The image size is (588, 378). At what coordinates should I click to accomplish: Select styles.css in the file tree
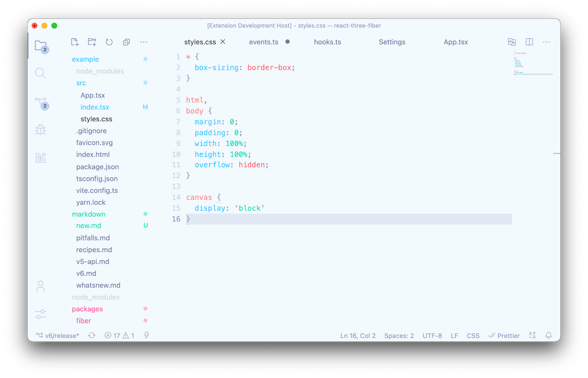point(96,119)
